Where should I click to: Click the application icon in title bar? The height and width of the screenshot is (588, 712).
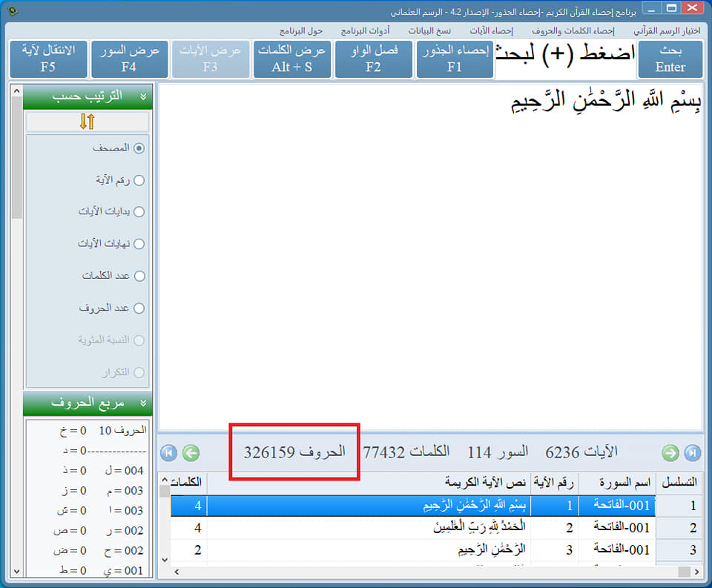(x=13, y=11)
